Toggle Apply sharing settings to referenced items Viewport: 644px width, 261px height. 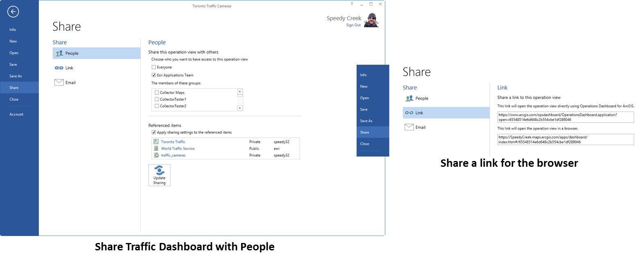pos(154,132)
